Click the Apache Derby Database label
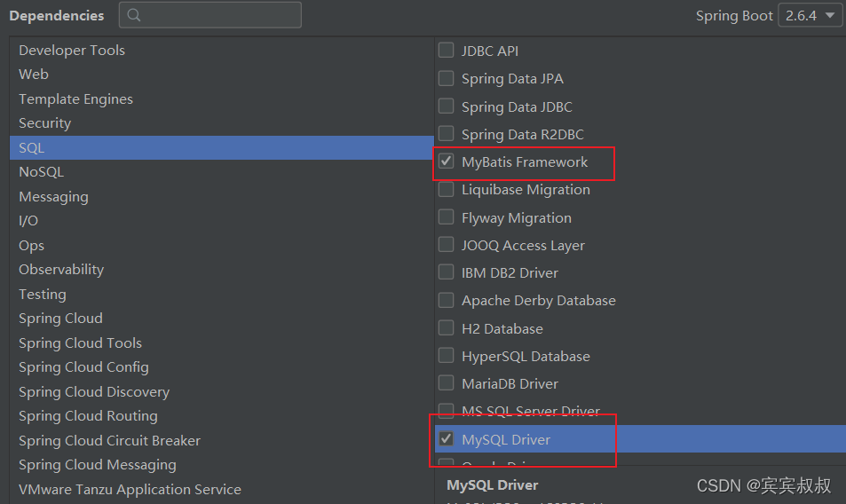The height and width of the screenshot is (504, 846). click(x=539, y=301)
